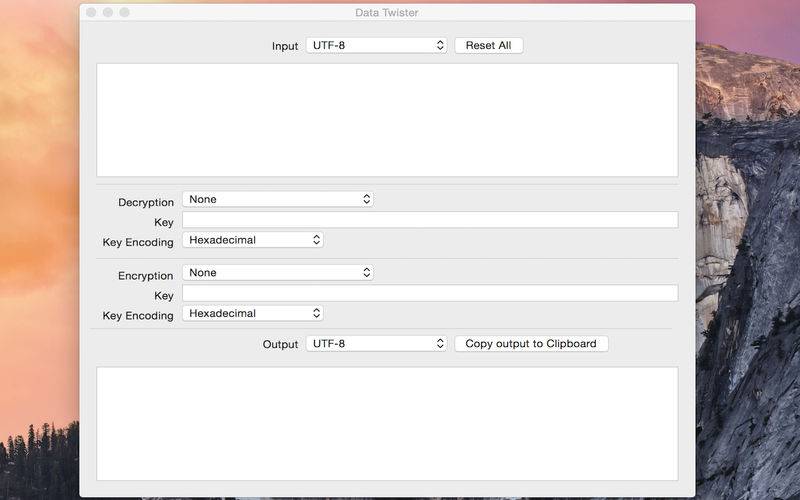Click the Data Twister title text
Screen dimensions: 800x500
point(387,13)
